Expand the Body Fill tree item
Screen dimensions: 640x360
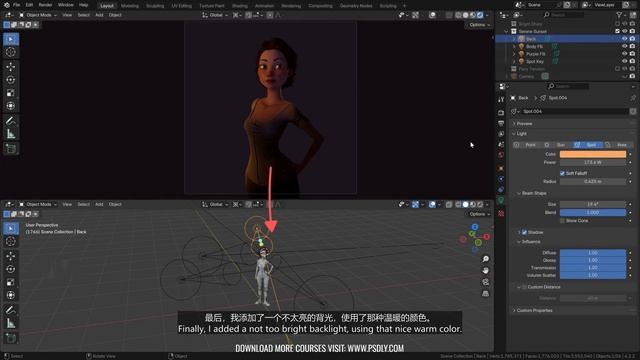point(514,47)
